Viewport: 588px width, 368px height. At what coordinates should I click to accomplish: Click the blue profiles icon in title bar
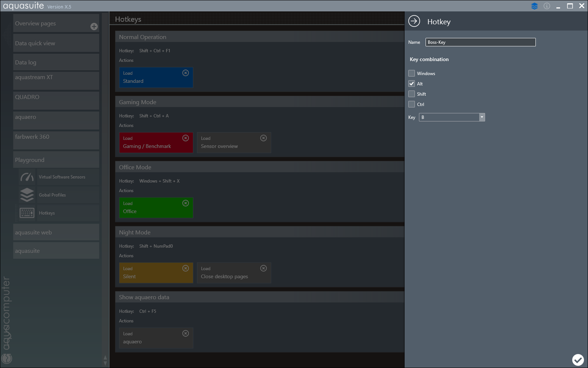click(534, 6)
